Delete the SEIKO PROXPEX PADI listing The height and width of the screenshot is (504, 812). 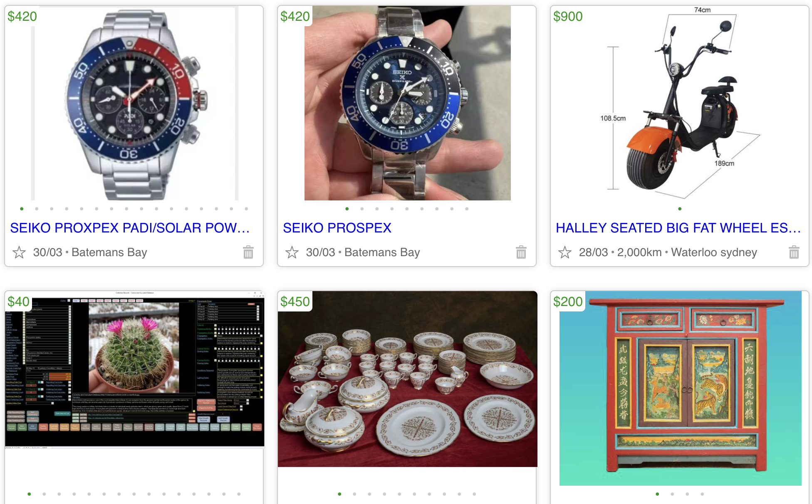coord(248,252)
